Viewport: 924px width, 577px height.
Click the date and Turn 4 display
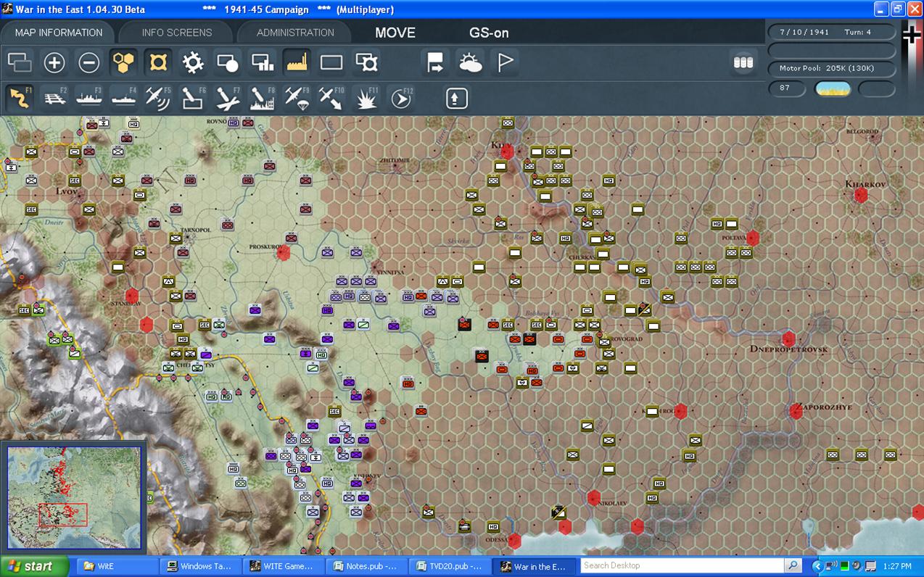tap(831, 32)
